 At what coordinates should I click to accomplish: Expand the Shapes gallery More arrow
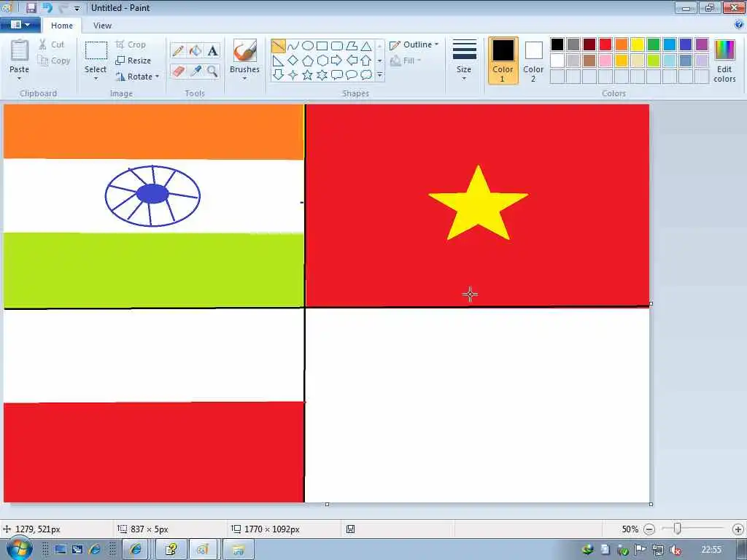(379, 75)
